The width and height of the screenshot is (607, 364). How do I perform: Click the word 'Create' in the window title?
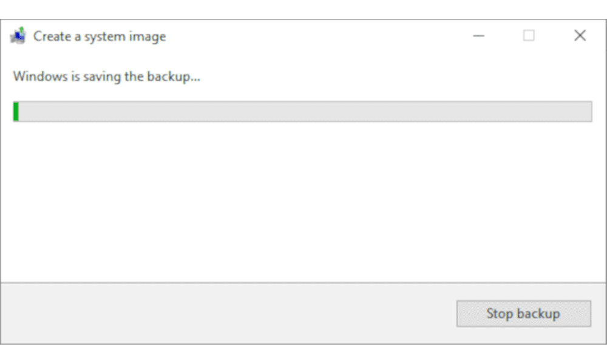(52, 36)
